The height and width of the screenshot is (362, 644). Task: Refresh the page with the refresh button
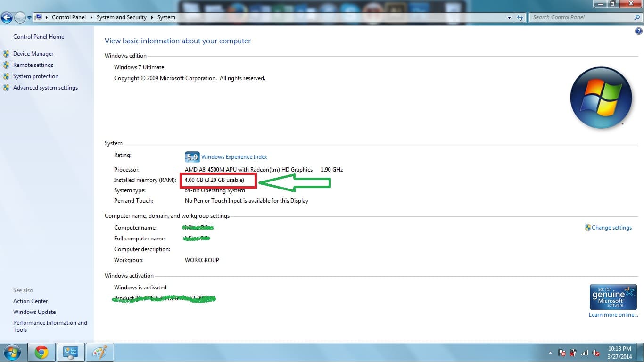click(x=520, y=17)
